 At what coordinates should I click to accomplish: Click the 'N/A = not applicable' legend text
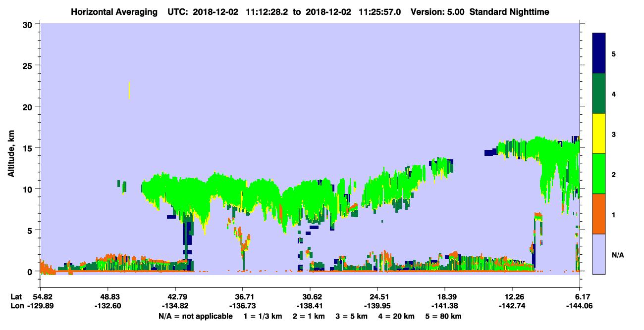tap(195, 316)
